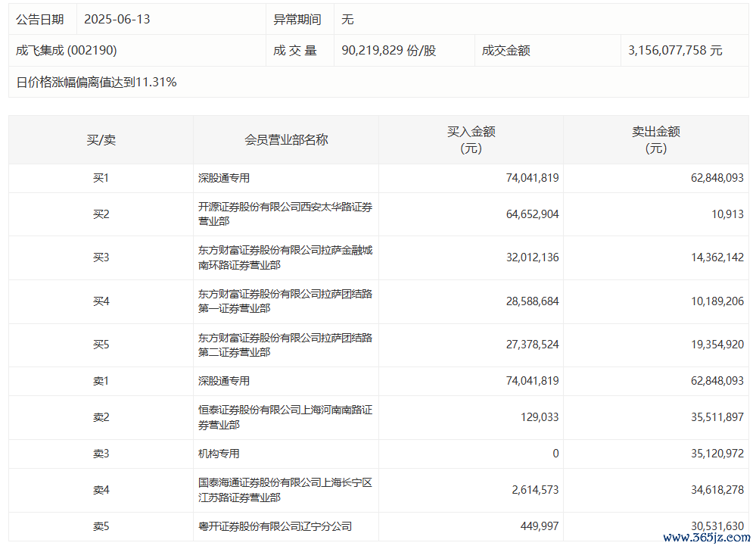The height and width of the screenshot is (549, 756).
Task: Select stock name 成飞集成 (002190)
Action: point(67,50)
